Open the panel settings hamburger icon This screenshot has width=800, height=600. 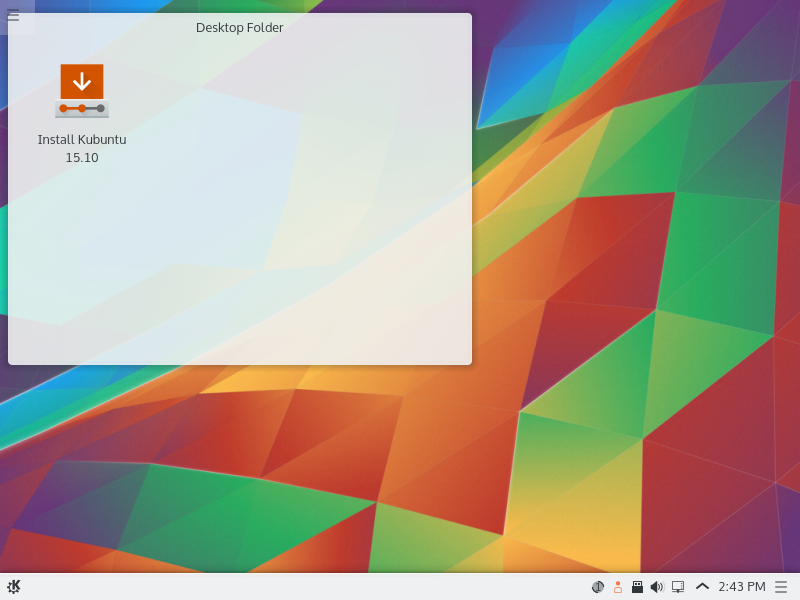coord(781,587)
